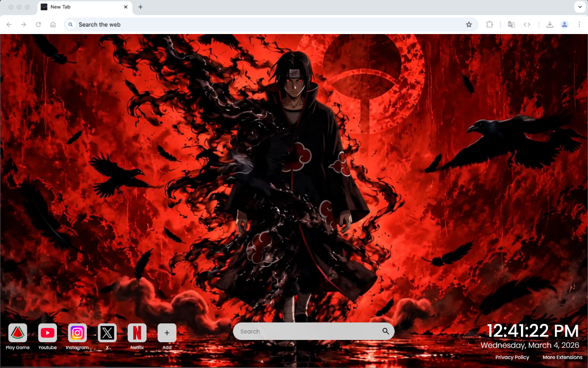Focus the Search the web address bar

point(270,24)
